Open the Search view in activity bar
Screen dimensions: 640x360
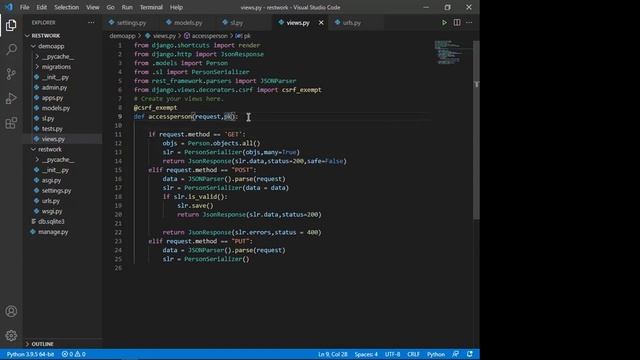coord(11,49)
